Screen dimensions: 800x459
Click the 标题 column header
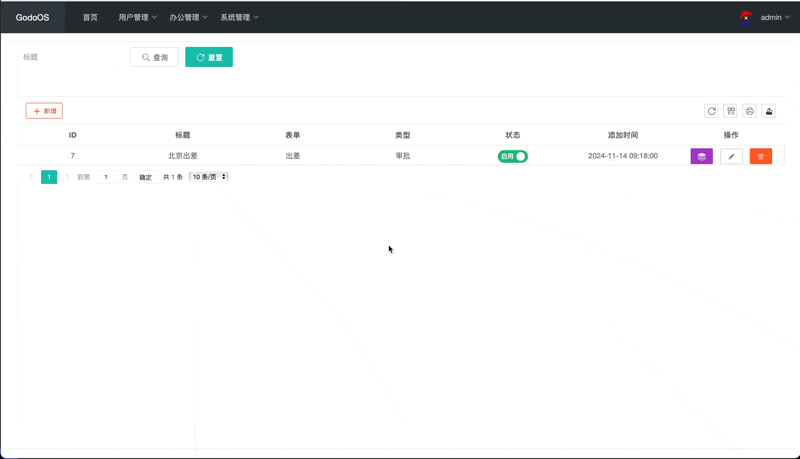[183, 135]
